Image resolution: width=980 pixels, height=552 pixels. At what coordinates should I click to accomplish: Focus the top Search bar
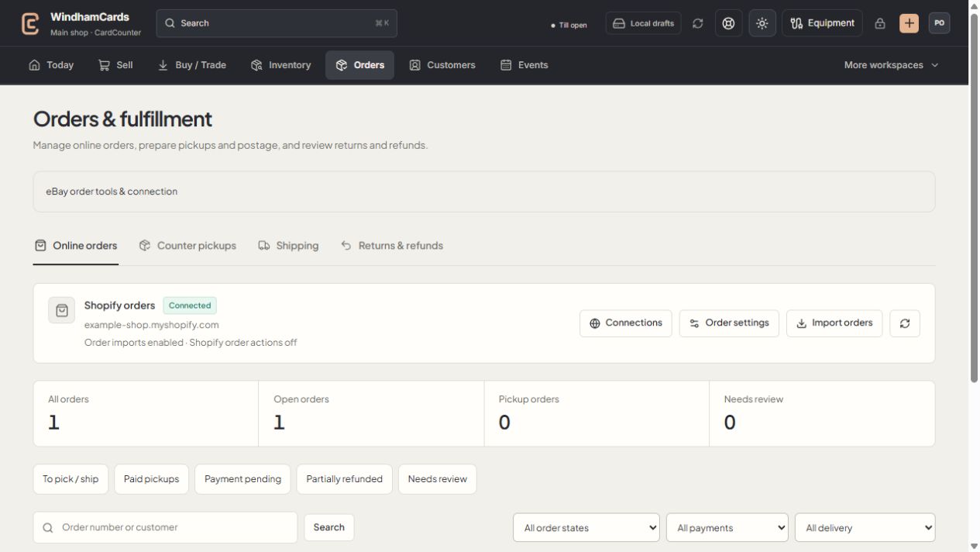tap(277, 23)
